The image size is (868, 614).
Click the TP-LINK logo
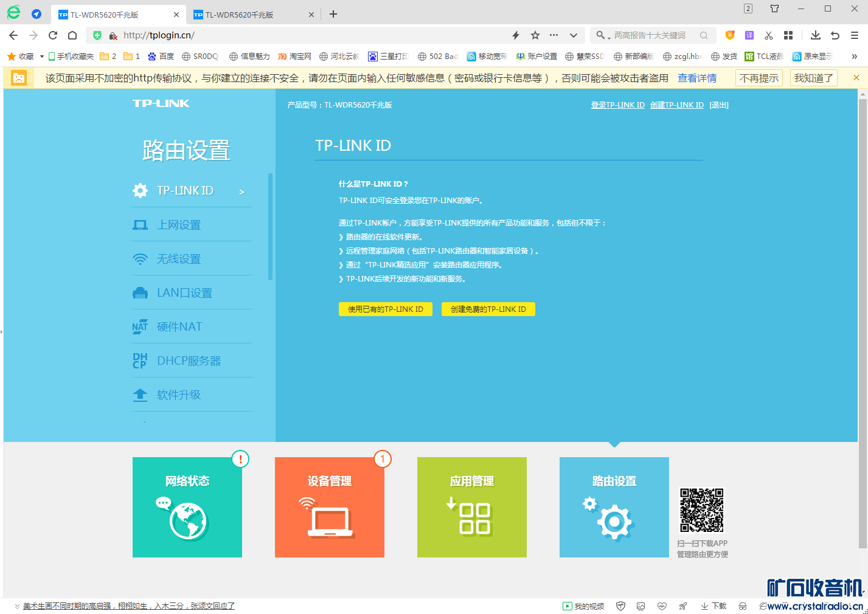[161, 103]
